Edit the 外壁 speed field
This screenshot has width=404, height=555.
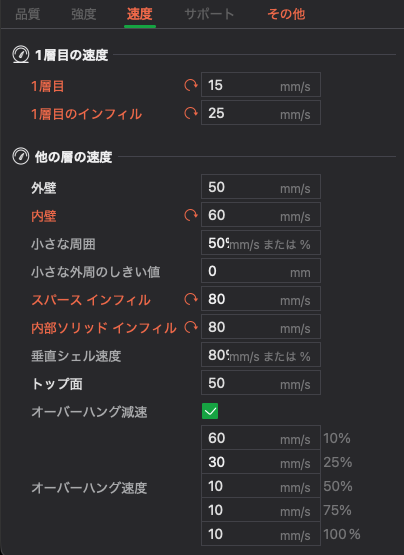tap(261, 187)
